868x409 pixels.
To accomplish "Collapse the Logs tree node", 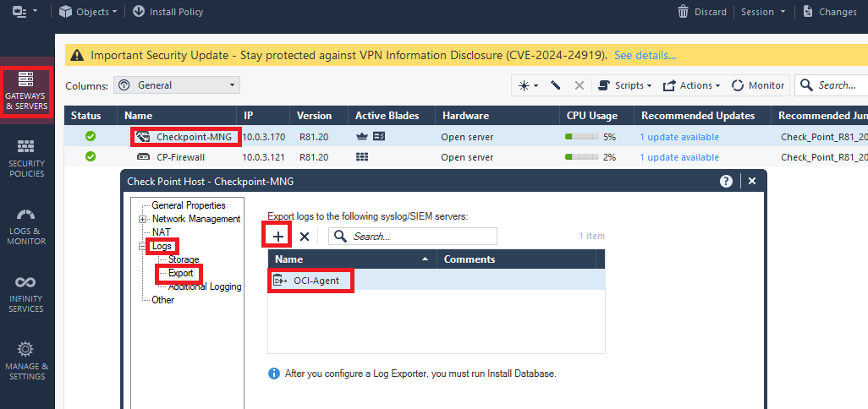I will coord(143,246).
